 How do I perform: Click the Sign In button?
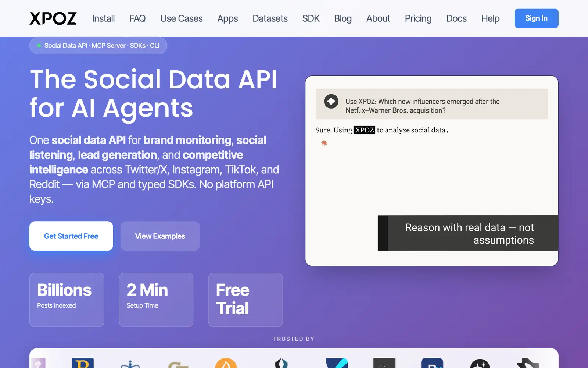click(536, 18)
